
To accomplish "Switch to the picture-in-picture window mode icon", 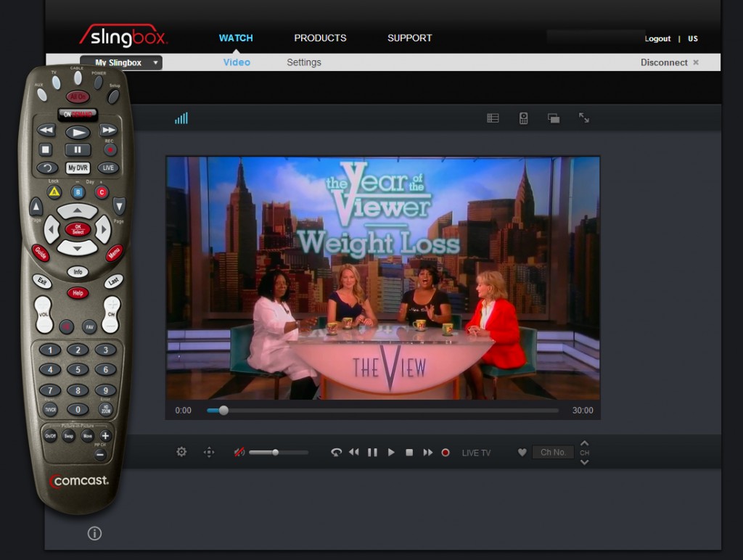I will (554, 118).
